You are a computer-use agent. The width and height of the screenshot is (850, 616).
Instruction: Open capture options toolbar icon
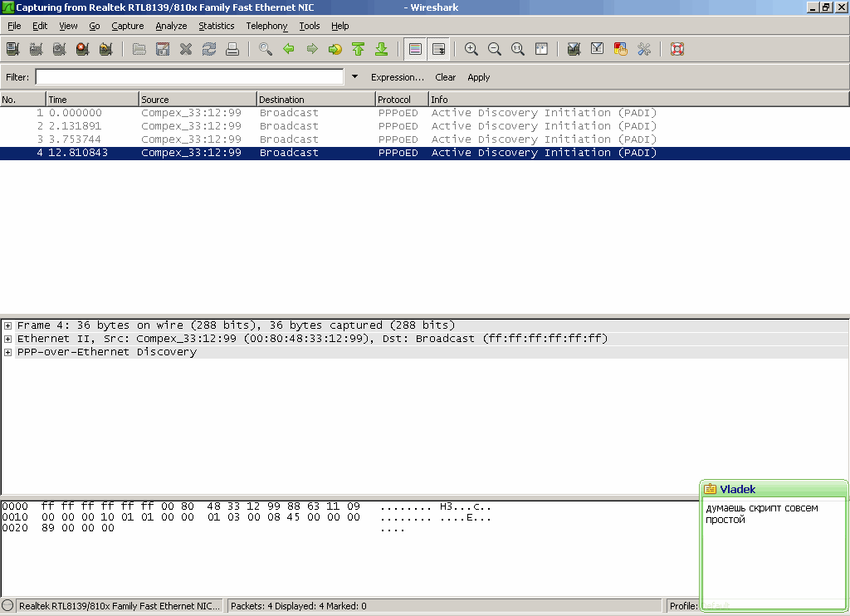coord(37,49)
